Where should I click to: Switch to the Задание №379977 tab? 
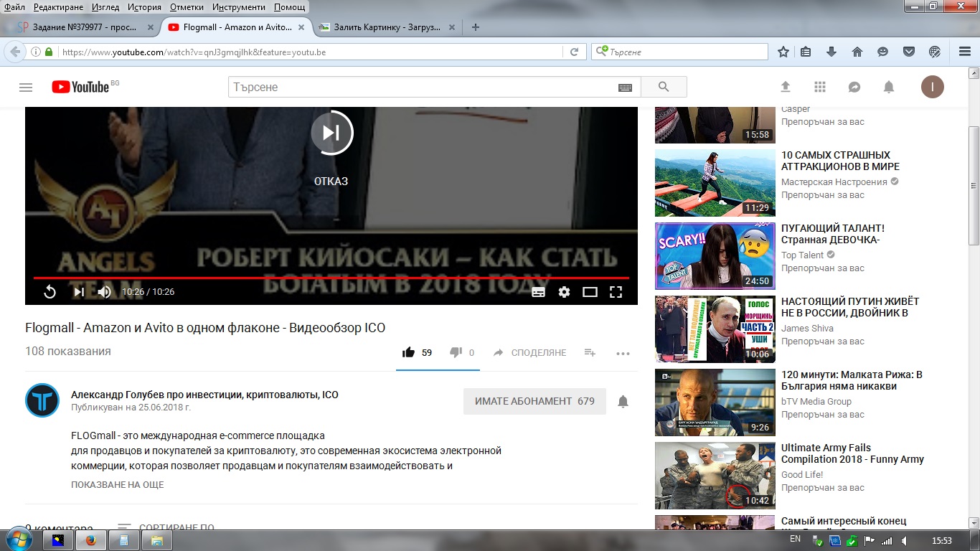tap(84, 27)
